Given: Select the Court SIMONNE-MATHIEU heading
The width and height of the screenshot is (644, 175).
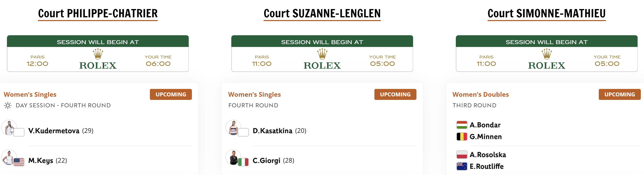Looking at the screenshot, I should click(546, 13).
